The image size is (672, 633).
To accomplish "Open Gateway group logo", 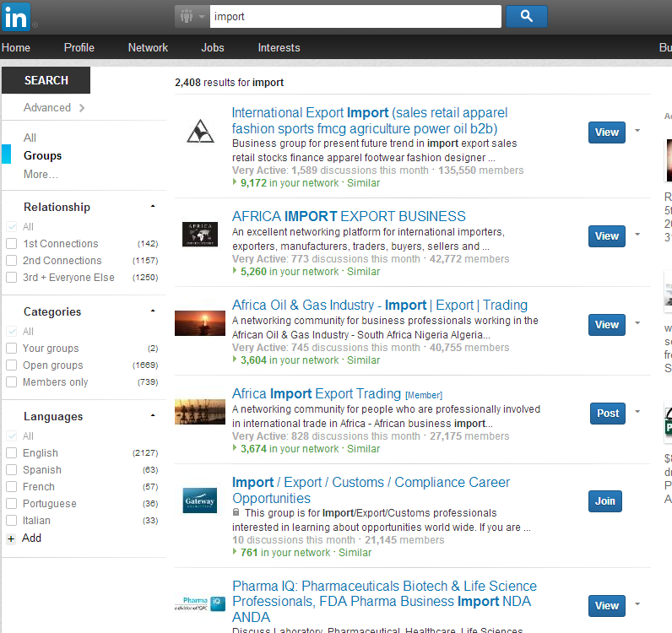I will [x=200, y=500].
